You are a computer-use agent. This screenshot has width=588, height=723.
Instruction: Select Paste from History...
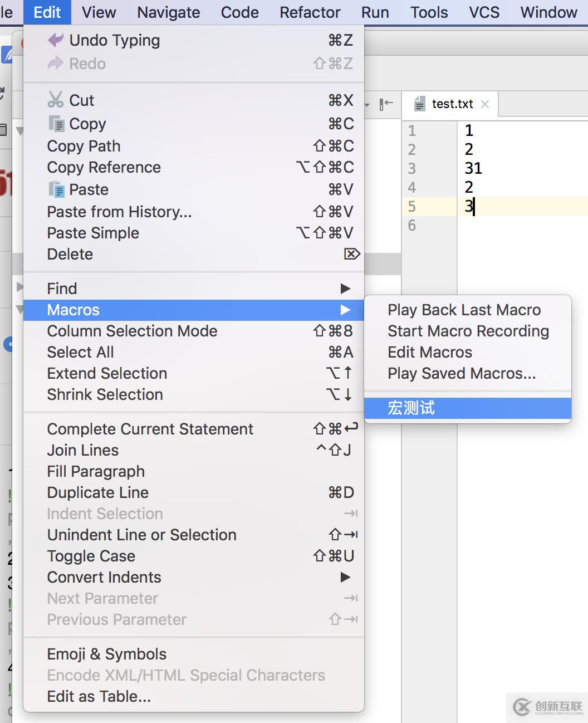tap(194, 212)
